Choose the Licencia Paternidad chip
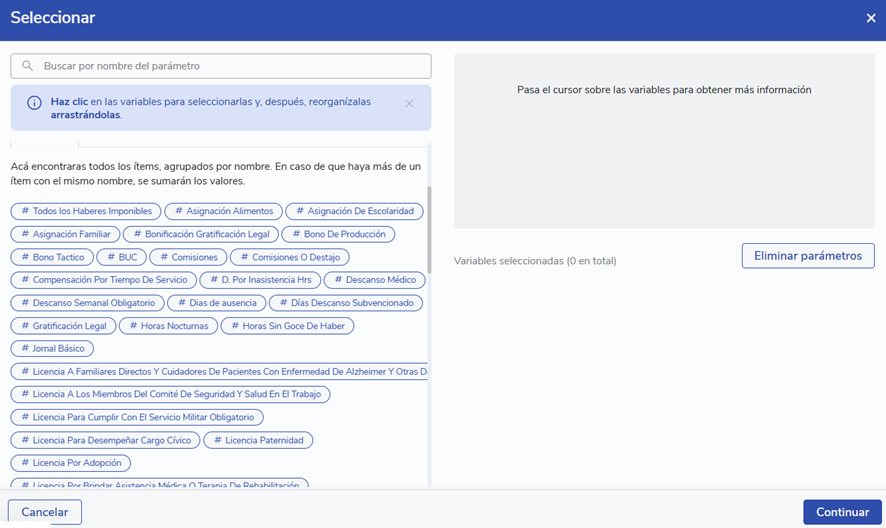This screenshot has height=528, width=886. click(x=259, y=440)
